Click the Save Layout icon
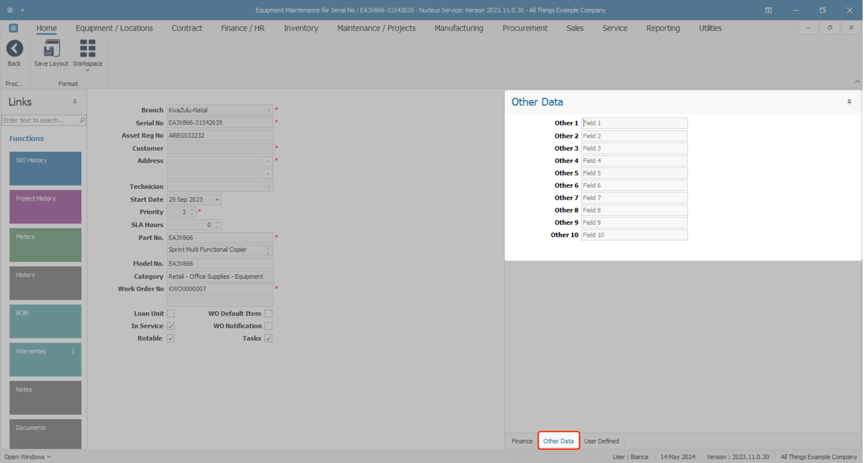This screenshot has height=463, width=868. tap(52, 49)
